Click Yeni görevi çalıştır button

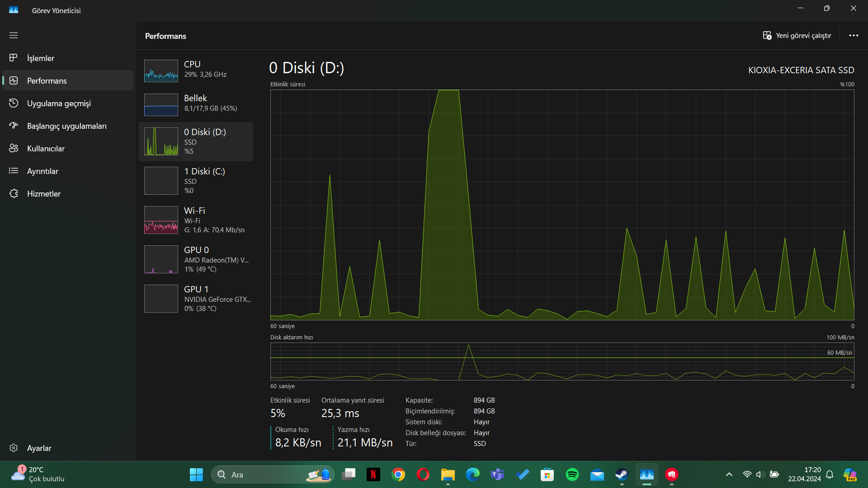pyautogui.click(x=797, y=36)
